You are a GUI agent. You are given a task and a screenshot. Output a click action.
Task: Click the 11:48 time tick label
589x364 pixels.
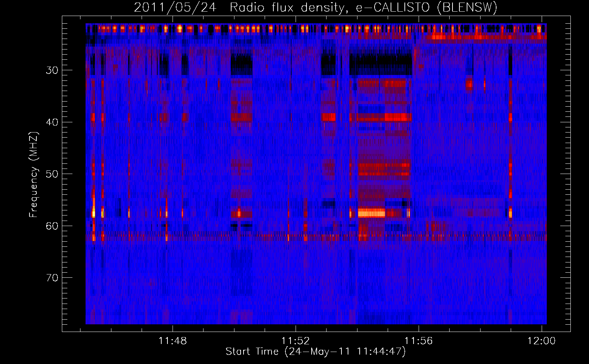coord(173,341)
